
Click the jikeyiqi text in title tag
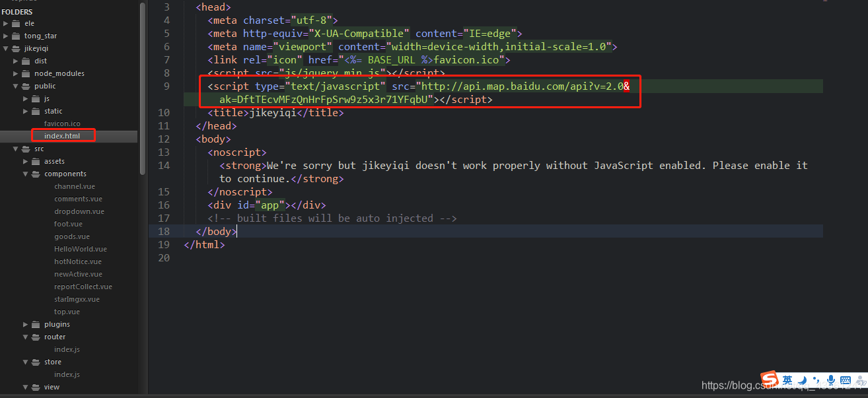click(273, 112)
